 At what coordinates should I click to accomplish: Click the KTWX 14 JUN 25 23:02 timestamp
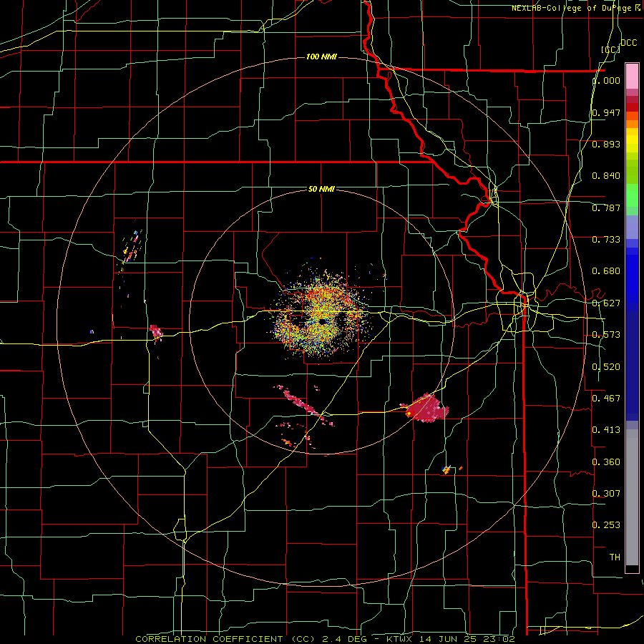[451, 639]
